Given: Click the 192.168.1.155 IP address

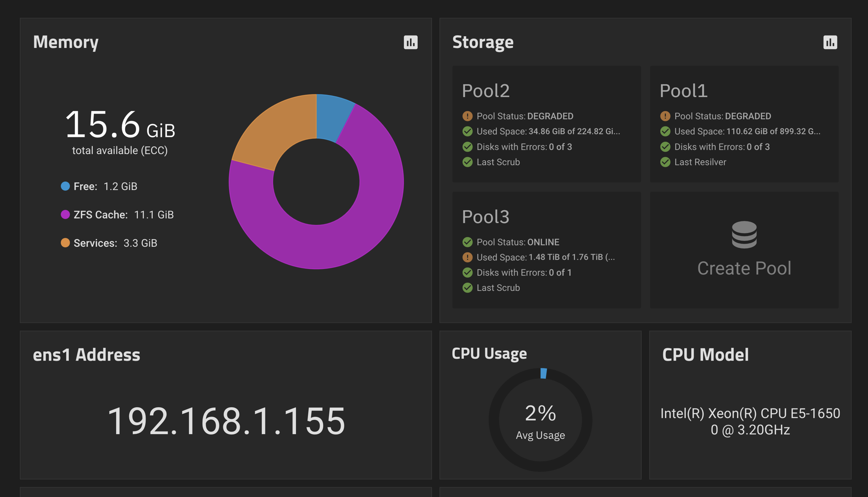Looking at the screenshot, I should click(x=226, y=421).
